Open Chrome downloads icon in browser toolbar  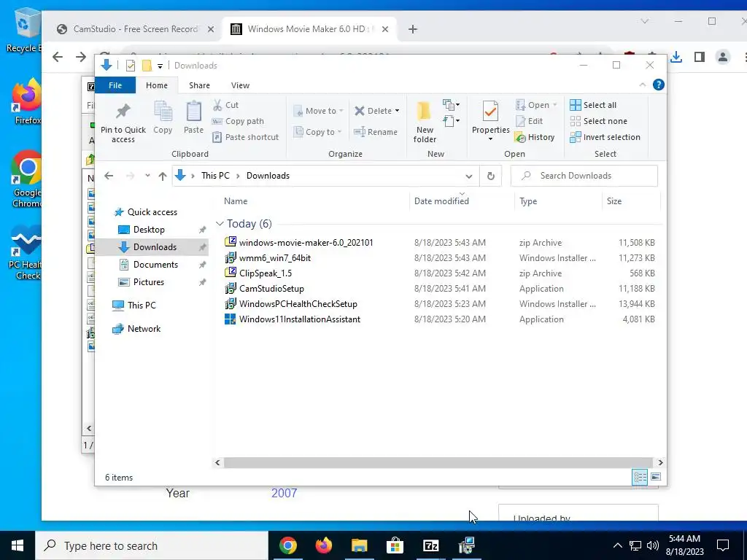click(x=676, y=57)
